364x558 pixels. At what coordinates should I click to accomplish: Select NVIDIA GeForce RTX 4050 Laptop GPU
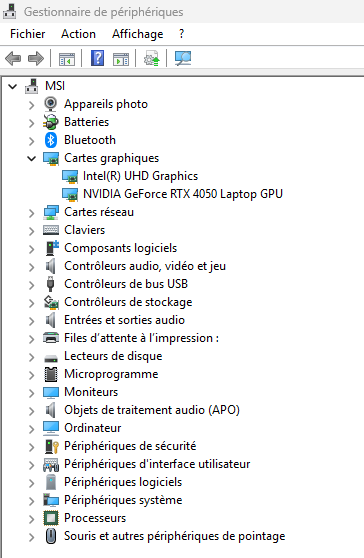(183, 194)
